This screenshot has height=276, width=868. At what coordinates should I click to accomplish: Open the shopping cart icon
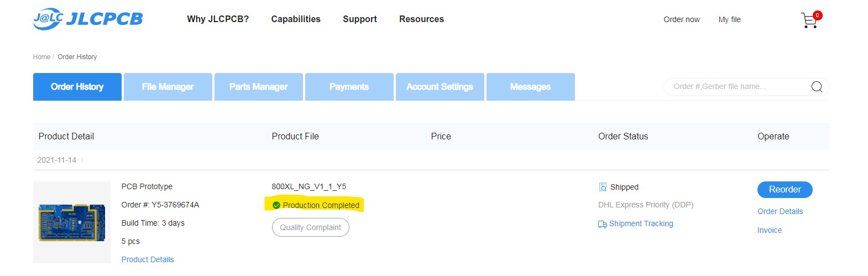(809, 20)
